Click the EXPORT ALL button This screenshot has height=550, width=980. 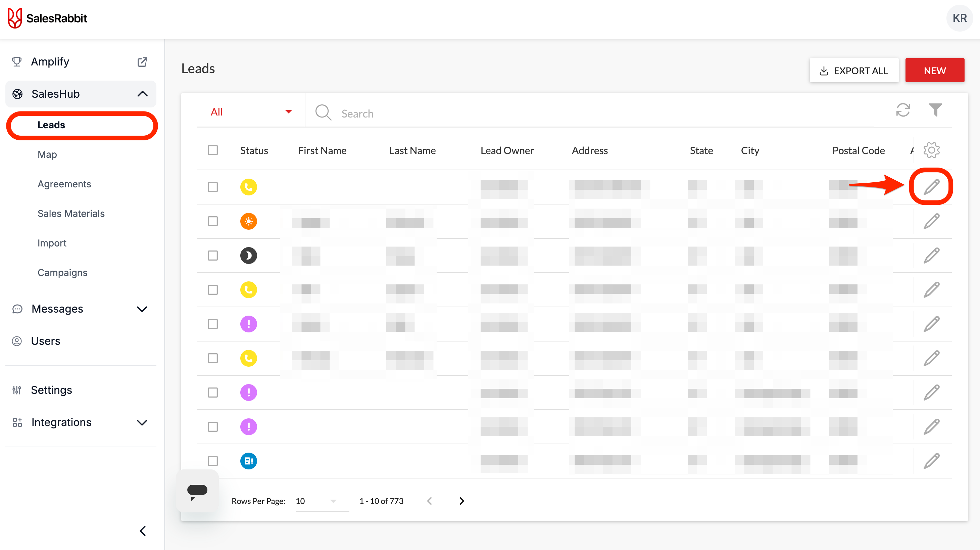(x=854, y=71)
